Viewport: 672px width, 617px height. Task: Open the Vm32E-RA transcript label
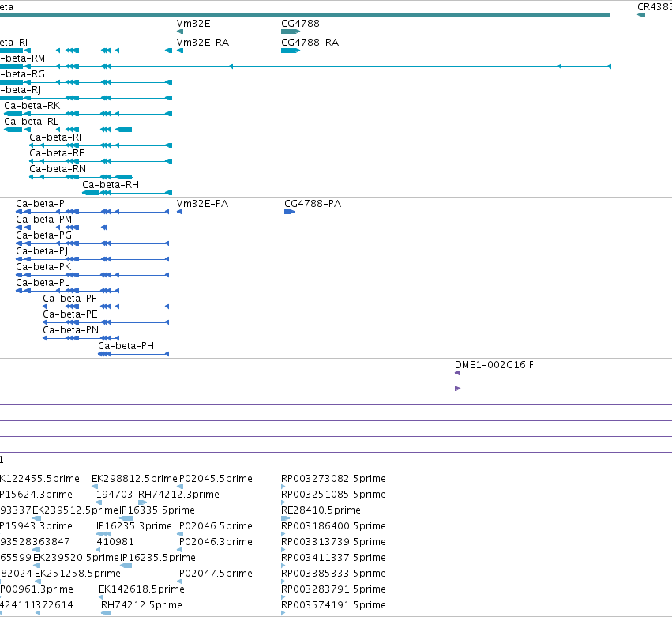(203, 43)
